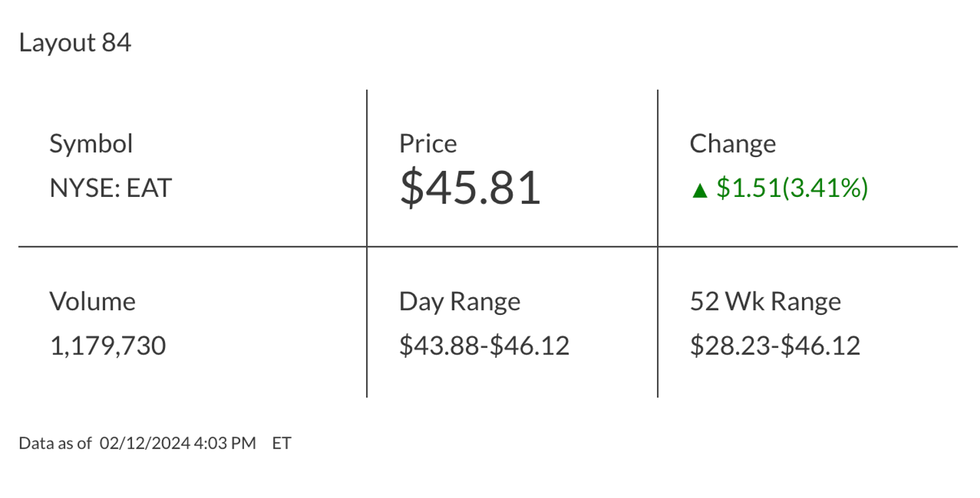Click the $43.88 day low value

[x=440, y=345]
